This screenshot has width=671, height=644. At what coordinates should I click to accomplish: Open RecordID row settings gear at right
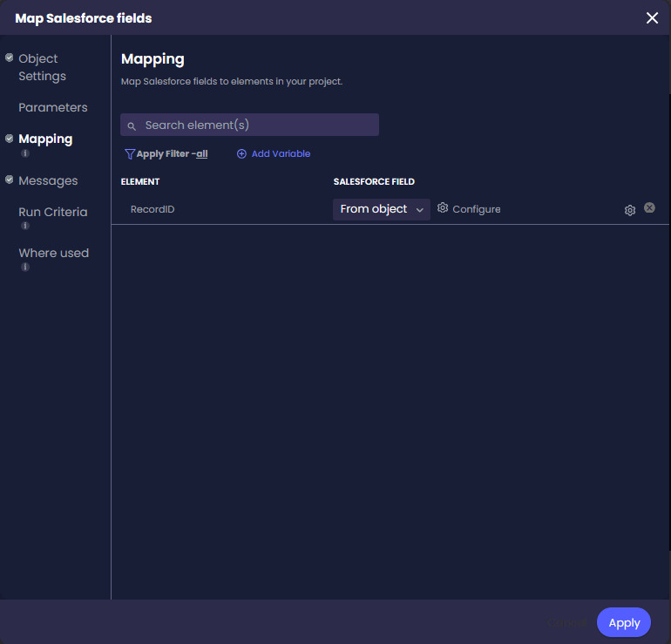(x=629, y=210)
